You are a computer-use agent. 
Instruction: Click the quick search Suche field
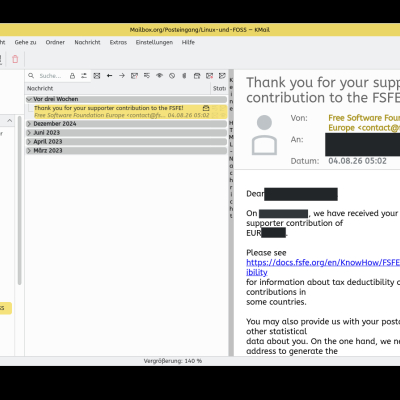click(51, 76)
